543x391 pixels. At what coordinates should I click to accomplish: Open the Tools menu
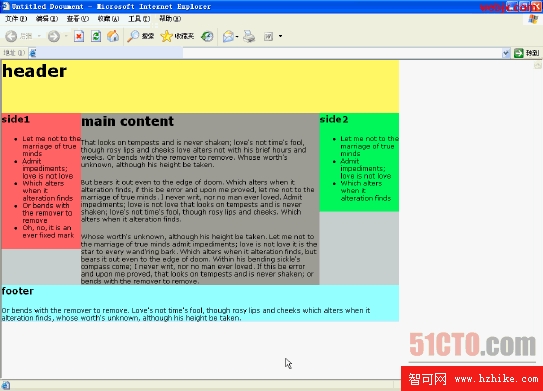tap(139, 19)
